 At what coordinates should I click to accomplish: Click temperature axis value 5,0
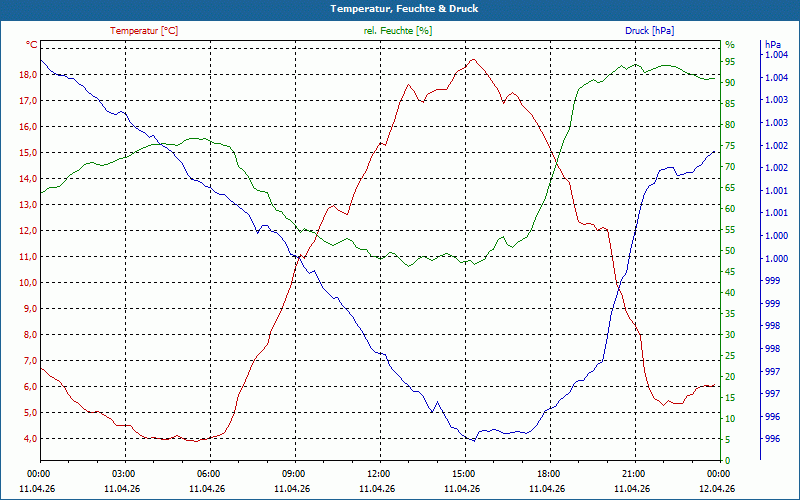click(x=30, y=413)
